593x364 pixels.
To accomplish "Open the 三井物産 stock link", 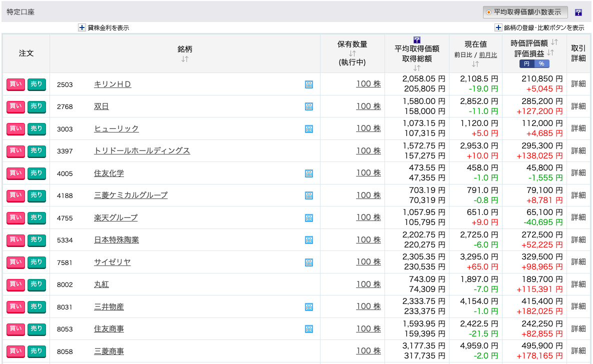I will click(109, 307).
